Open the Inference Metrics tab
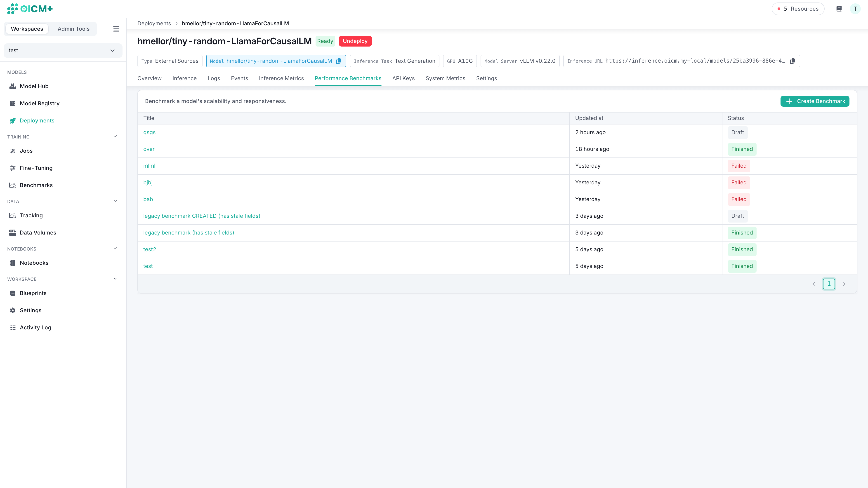Image resolution: width=868 pixels, height=488 pixels. 281,78
